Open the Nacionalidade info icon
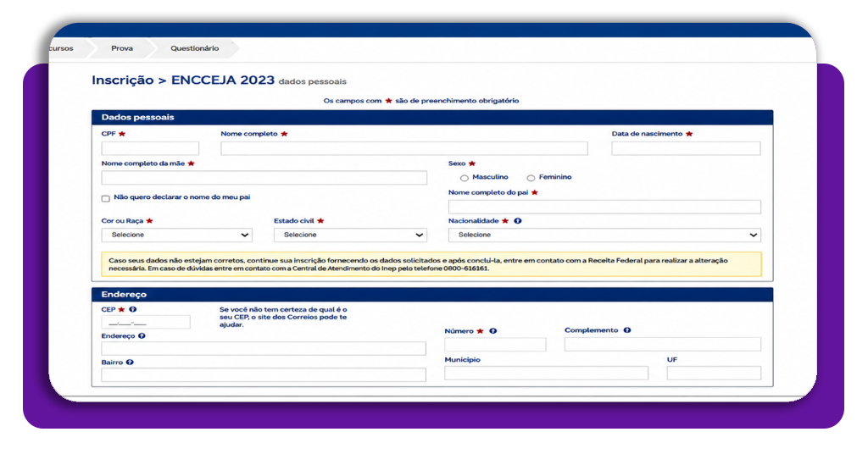This screenshot has width=868, height=454. click(x=518, y=220)
